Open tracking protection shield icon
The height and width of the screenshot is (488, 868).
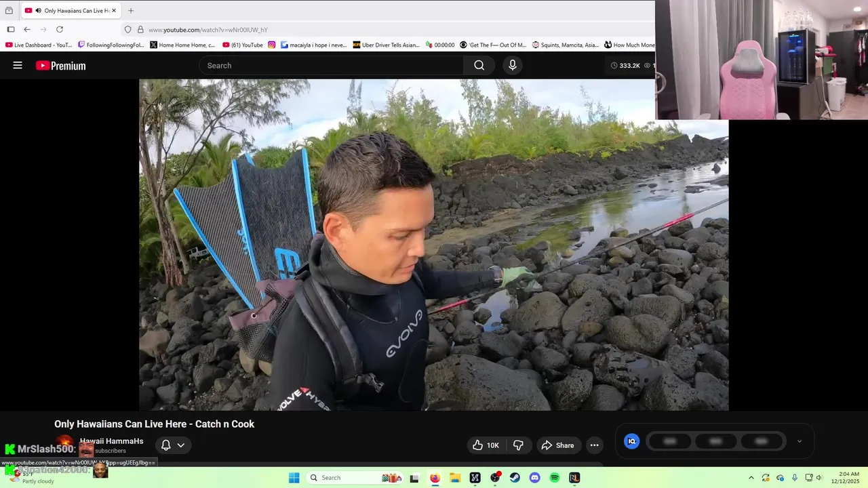[127, 30]
